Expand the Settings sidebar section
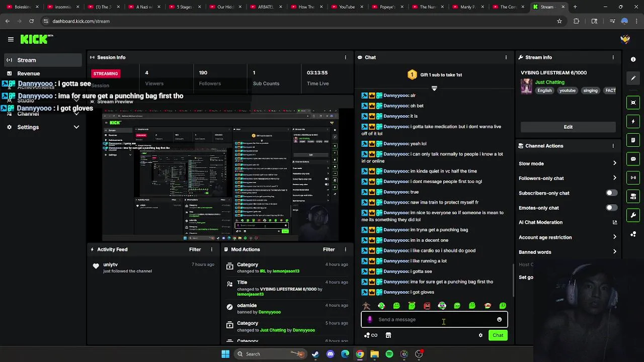Viewport: 644px width, 362px height. pos(76,127)
